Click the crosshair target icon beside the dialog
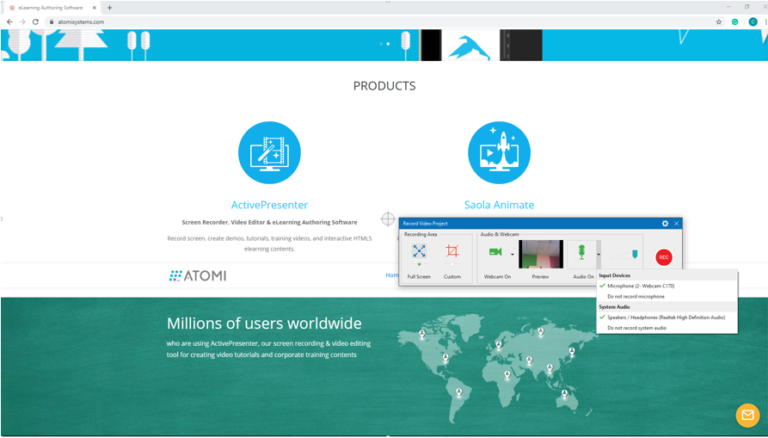This screenshot has width=768, height=438. click(387, 219)
